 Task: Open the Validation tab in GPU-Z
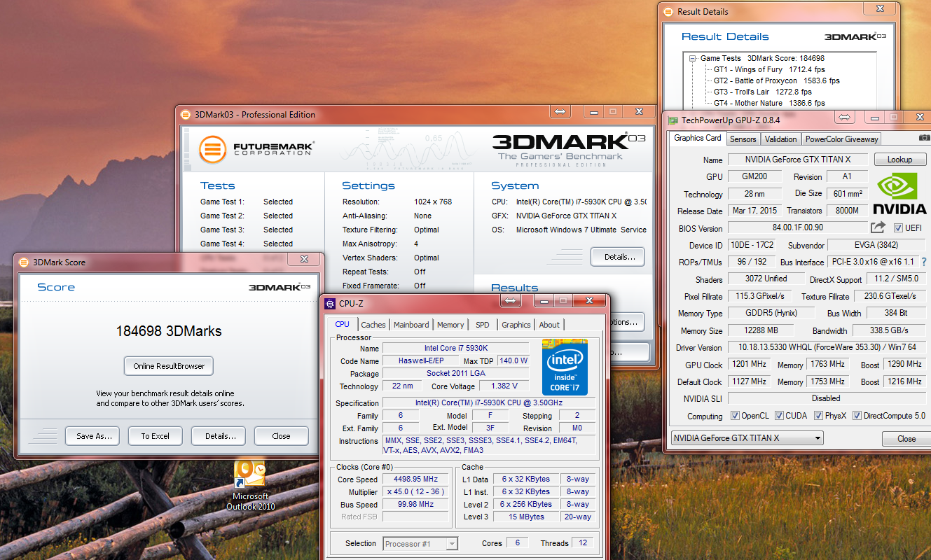tap(780, 139)
